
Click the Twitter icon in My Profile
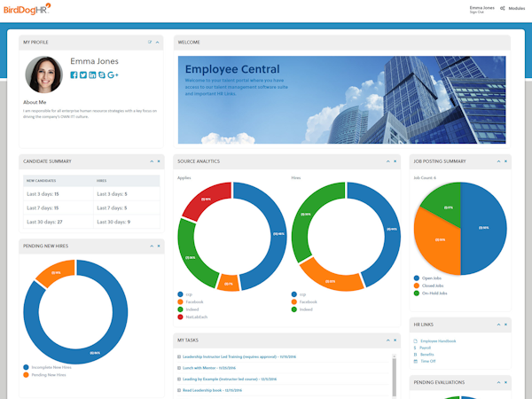click(83, 75)
